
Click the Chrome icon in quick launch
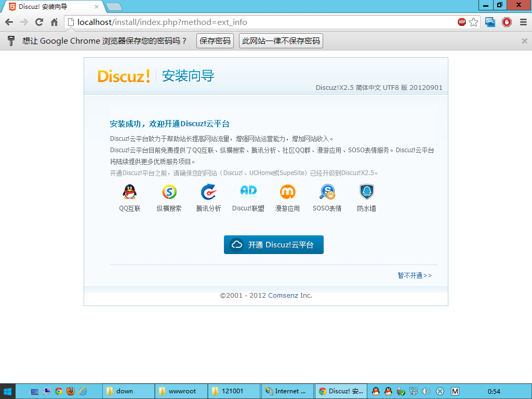tap(58, 391)
